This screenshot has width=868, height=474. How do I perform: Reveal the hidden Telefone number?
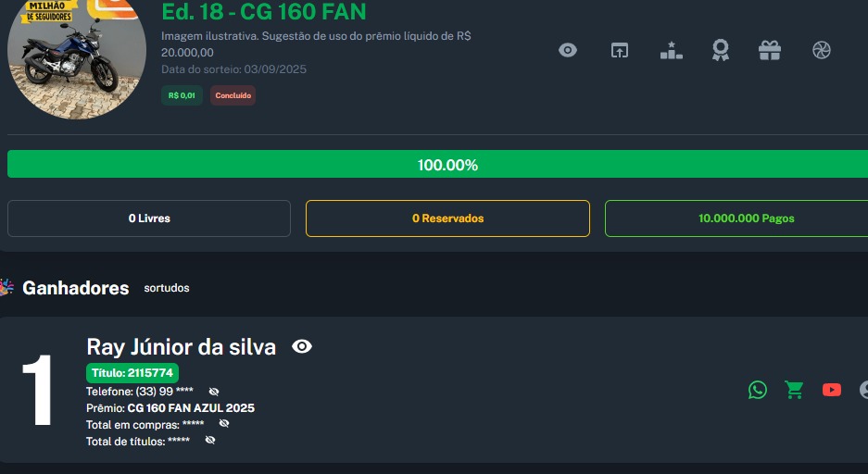pyautogui.click(x=214, y=392)
